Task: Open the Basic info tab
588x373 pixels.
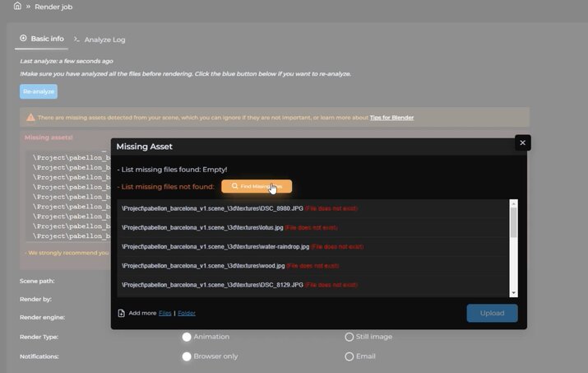Action: (x=47, y=39)
